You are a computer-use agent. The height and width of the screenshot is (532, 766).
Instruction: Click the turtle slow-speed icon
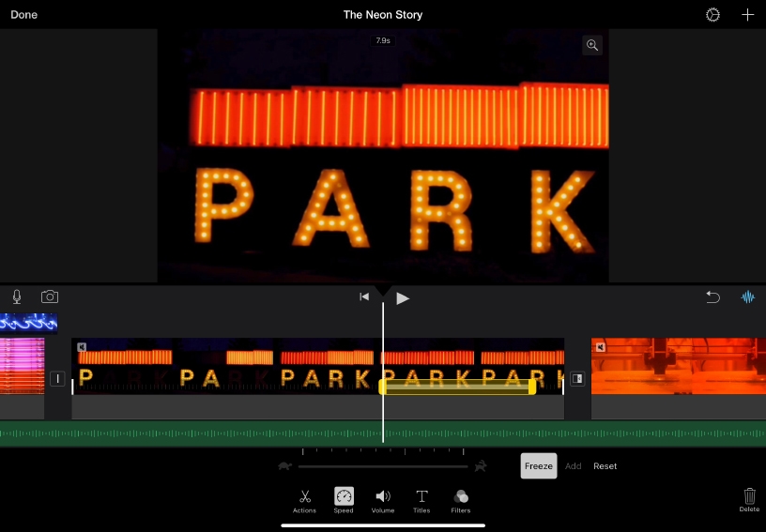click(x=284, y=466)
